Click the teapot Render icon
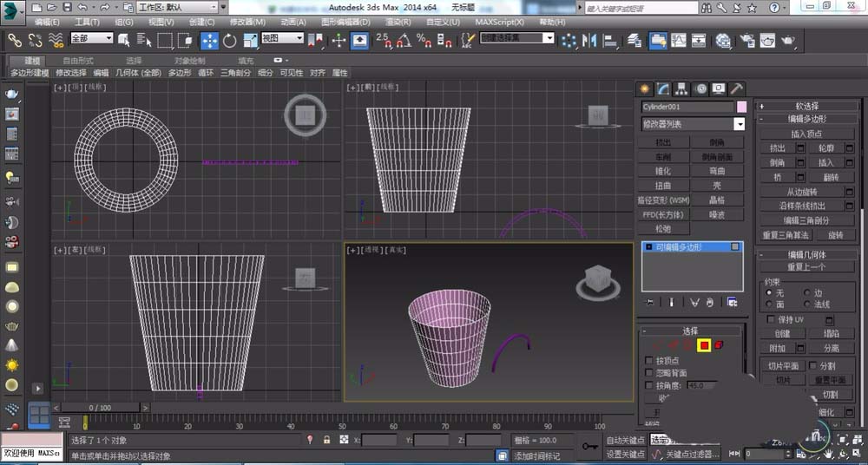868x465 pixels. pyautogui.click(x=788, y=40)
